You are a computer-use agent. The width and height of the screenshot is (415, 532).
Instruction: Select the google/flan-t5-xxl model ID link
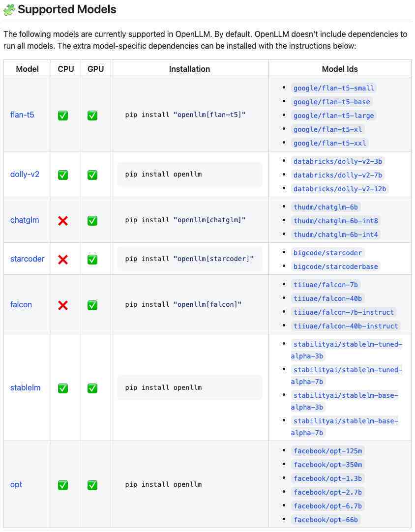(x=329, y=143)
